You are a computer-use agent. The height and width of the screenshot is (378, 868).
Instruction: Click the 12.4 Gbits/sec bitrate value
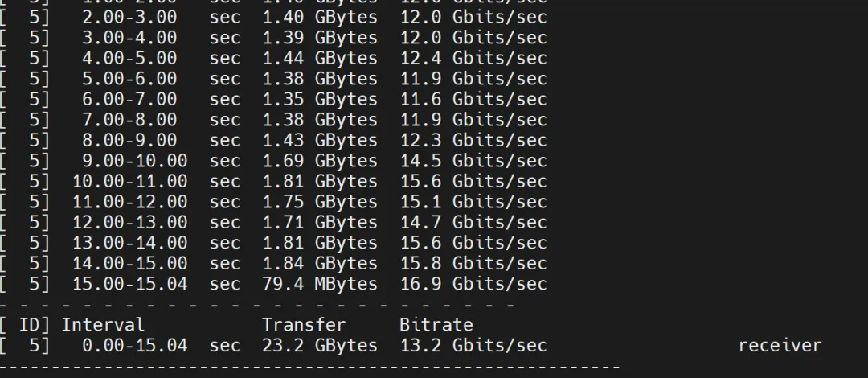point(473,59)
